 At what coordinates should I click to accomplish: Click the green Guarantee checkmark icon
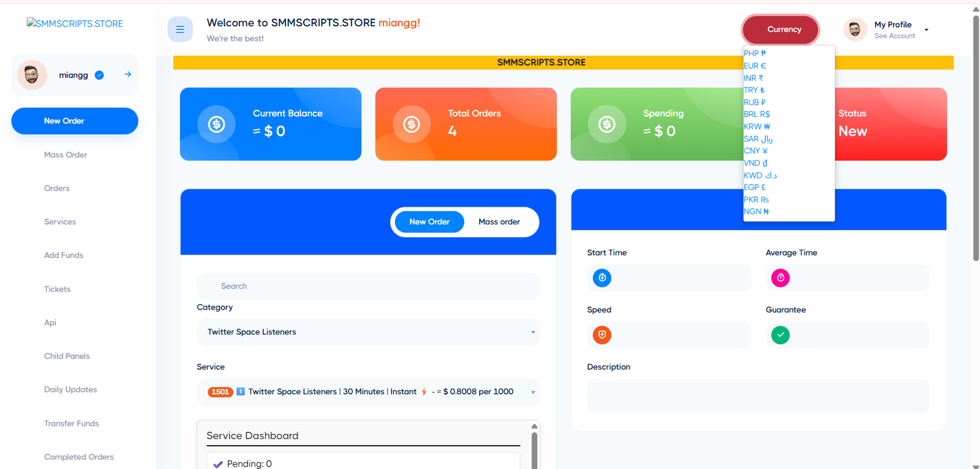(x=780, y=335)
